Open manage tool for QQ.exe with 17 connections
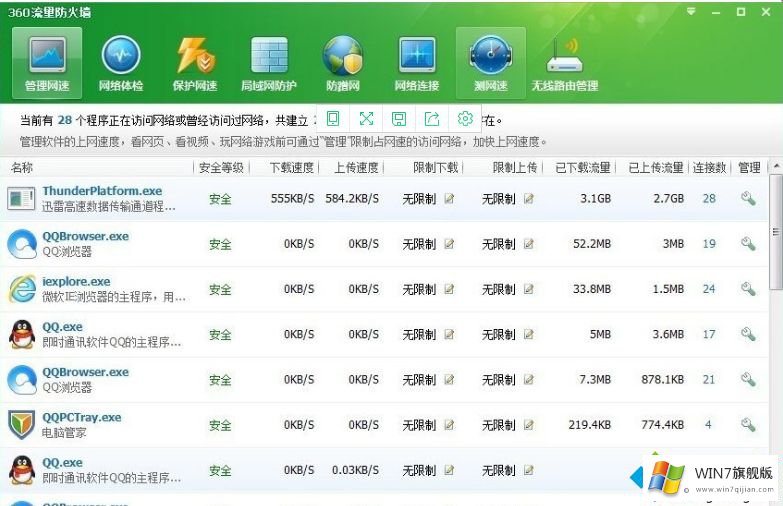The image size is (783, 506). coord(748,334)
